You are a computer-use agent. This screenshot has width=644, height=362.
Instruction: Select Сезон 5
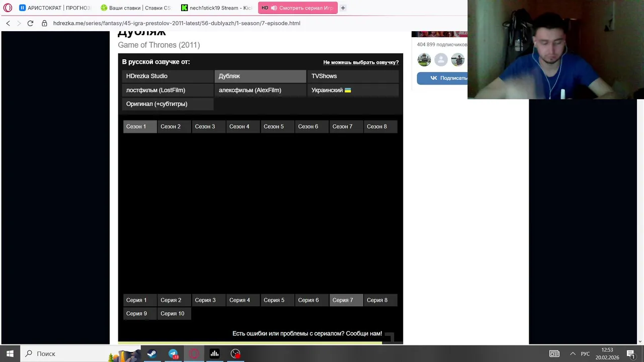click(277, 126)
